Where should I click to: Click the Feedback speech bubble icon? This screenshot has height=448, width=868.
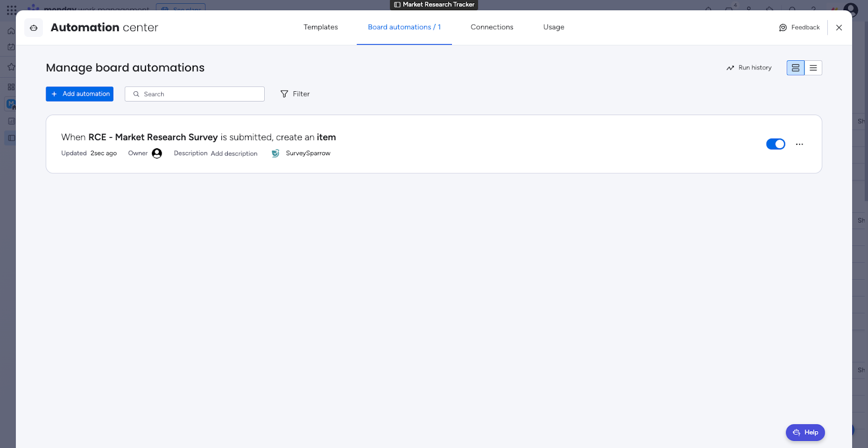click(783, 28)
